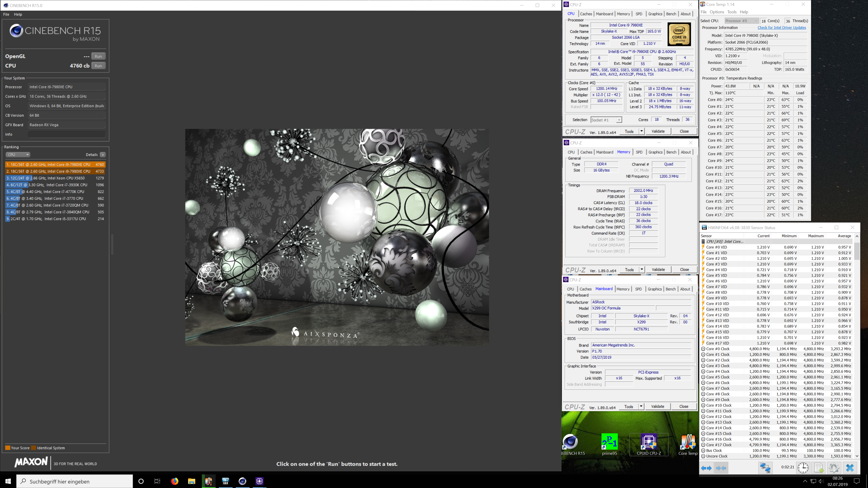
Task: Launch Firefox from the taskbar
Action: 175,481
